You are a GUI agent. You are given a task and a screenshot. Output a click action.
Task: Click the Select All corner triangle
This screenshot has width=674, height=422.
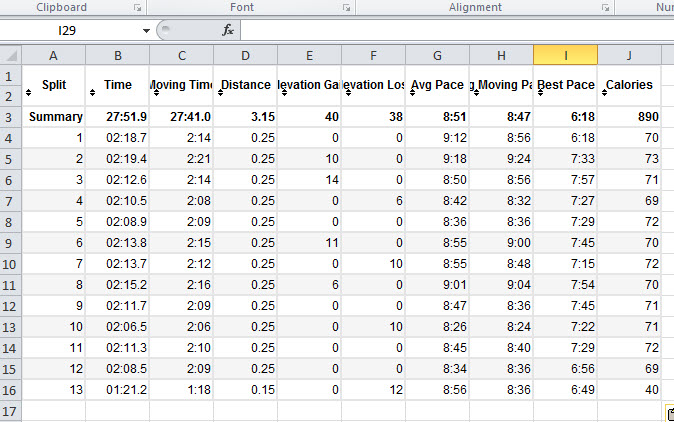point(11,55)
